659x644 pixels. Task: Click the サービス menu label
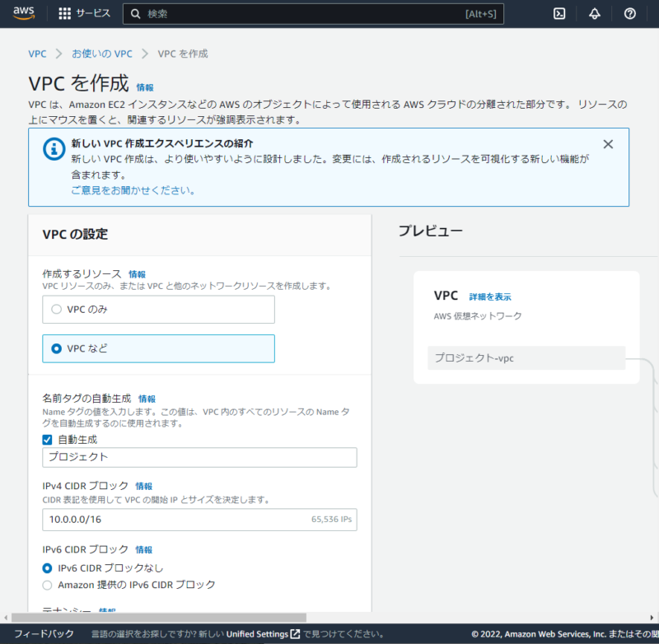click(93, 13)
